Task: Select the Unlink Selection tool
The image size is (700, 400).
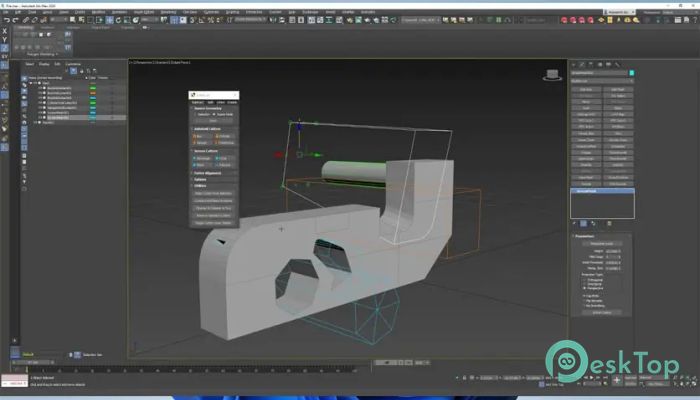Action: tap(34, 20)
